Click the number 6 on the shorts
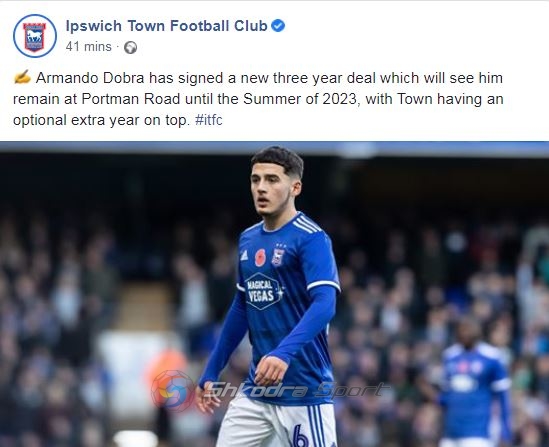The height and width of the screenshot is (447, 549). (300, 435)
